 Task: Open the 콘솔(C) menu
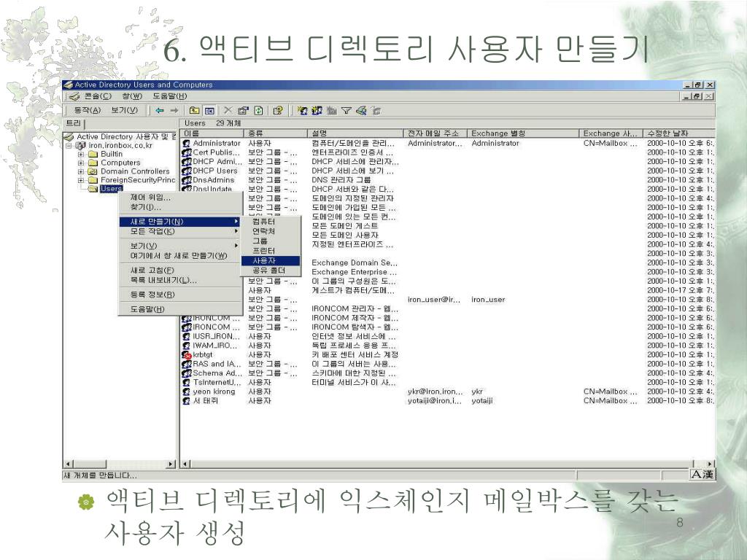pyautogui.click(x=98, y=96)
